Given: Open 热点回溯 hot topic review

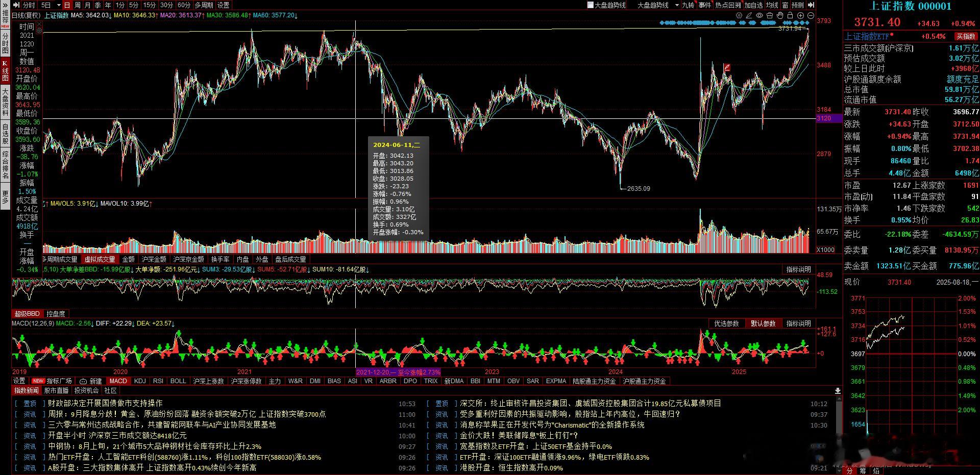Looking at the screenshot, I should (728, 5).
